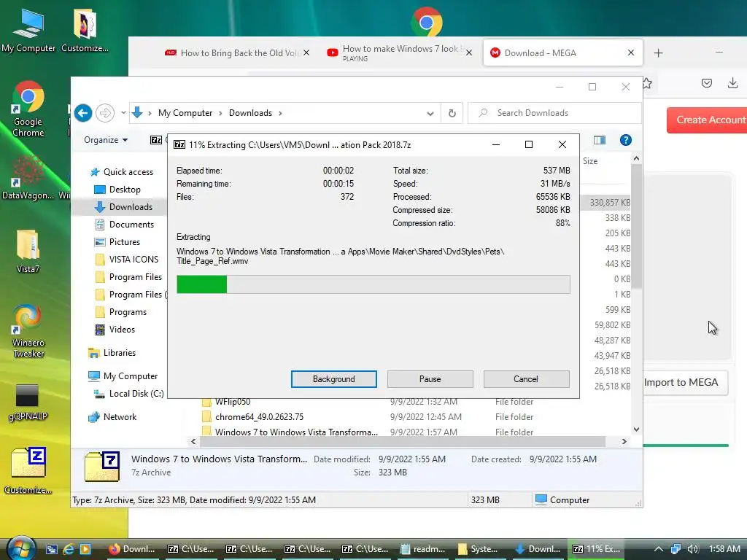Click the Downloads breadcrumb segment
Viewport: 747px width, 560px height.
[x=251, y=113]
